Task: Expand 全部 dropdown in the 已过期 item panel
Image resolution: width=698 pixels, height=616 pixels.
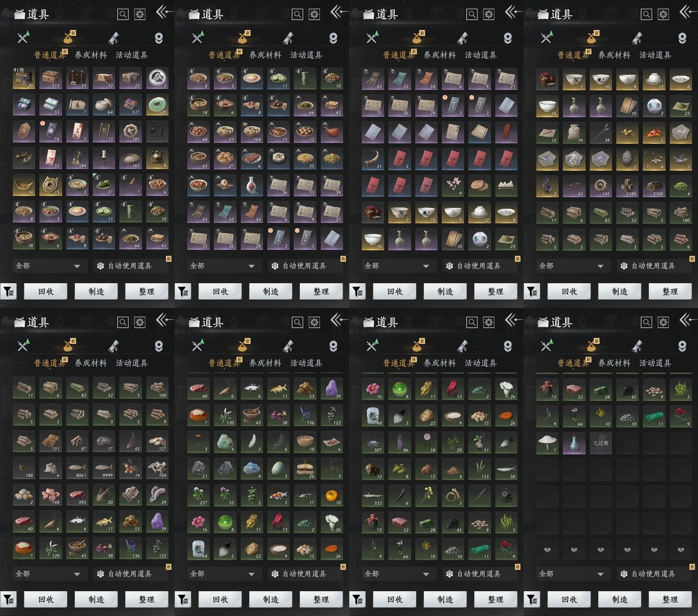Action: 571,574
